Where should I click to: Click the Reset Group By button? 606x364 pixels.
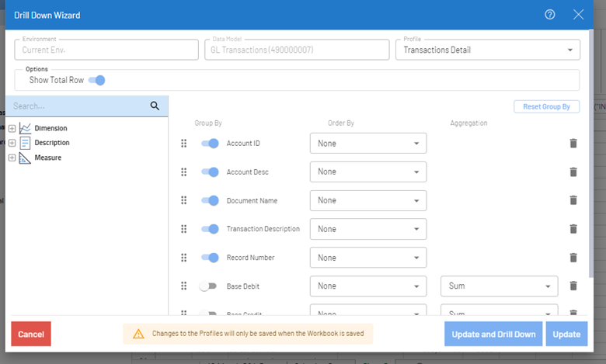pyautogui.click(x=546, y=106)
